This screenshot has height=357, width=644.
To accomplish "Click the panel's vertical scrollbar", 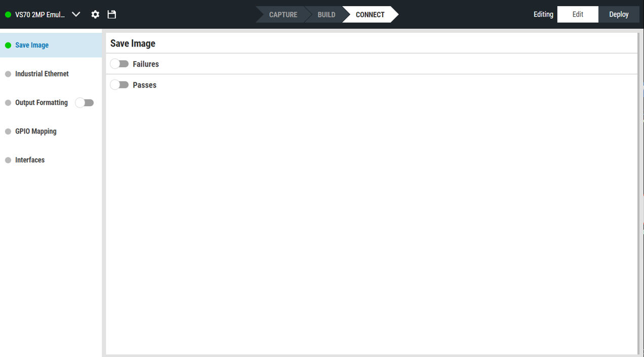I will tap(638, 194).
